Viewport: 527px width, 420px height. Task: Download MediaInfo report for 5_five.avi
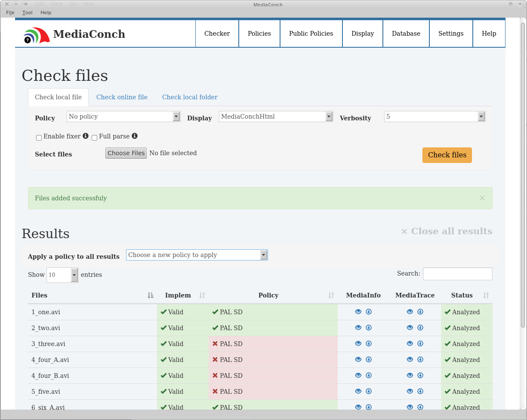(369, 392)
